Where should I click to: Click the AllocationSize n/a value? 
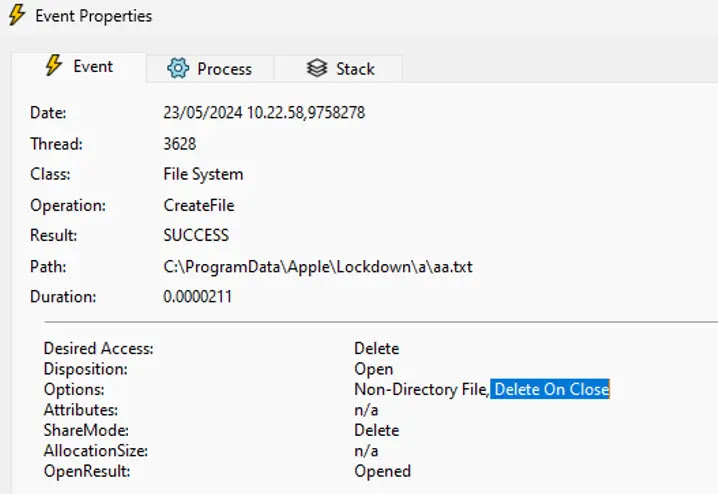coord(366,451)
